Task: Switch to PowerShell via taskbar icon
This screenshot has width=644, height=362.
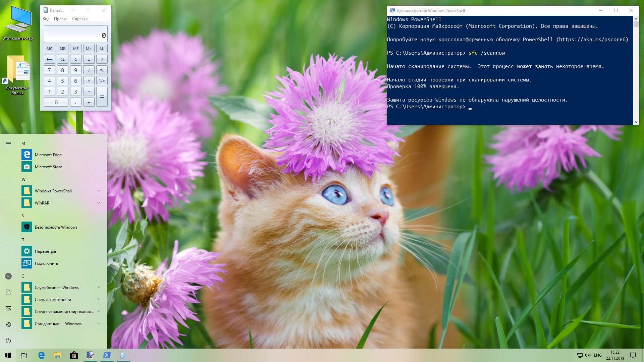Action: pos(107,355)
